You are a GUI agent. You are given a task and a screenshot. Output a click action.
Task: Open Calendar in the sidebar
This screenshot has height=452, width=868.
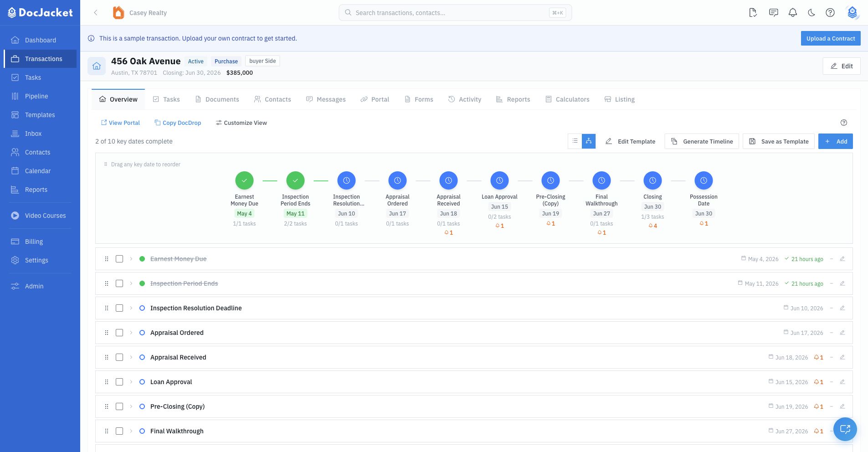point(40,171)
